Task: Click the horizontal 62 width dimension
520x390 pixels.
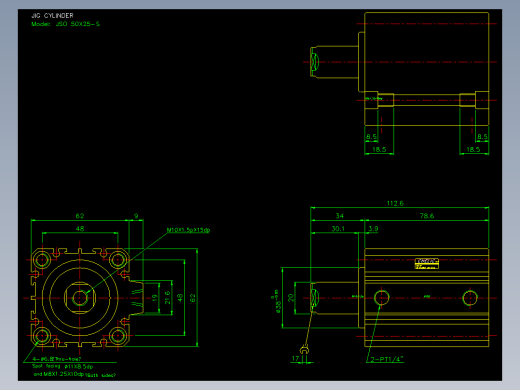Action: (x=80, y=216)
